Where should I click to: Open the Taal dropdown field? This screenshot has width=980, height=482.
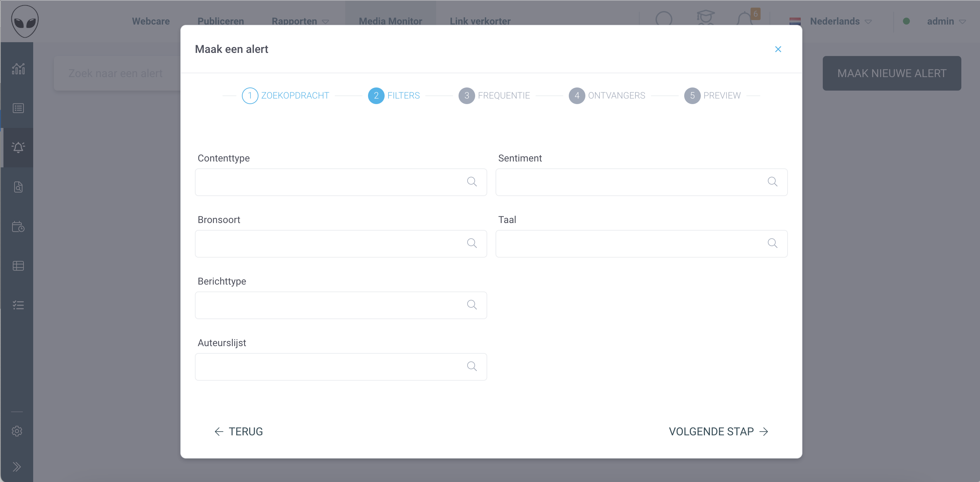click(x=641, y=244)
